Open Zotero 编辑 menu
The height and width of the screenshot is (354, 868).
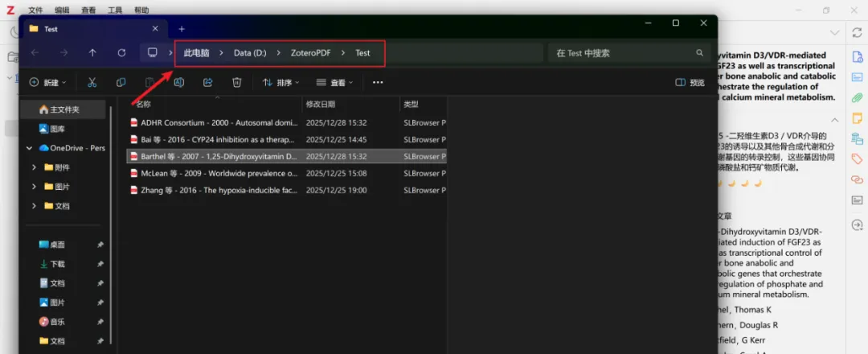coord(62,10)
